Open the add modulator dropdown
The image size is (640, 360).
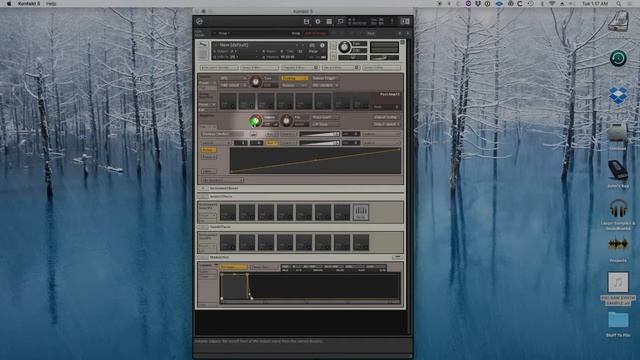[222, 180]
